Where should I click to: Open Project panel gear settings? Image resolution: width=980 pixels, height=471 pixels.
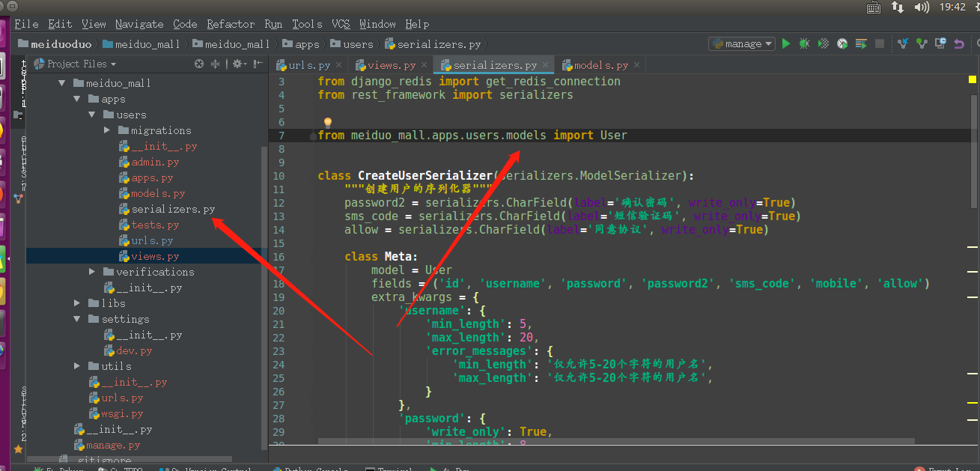238,64
